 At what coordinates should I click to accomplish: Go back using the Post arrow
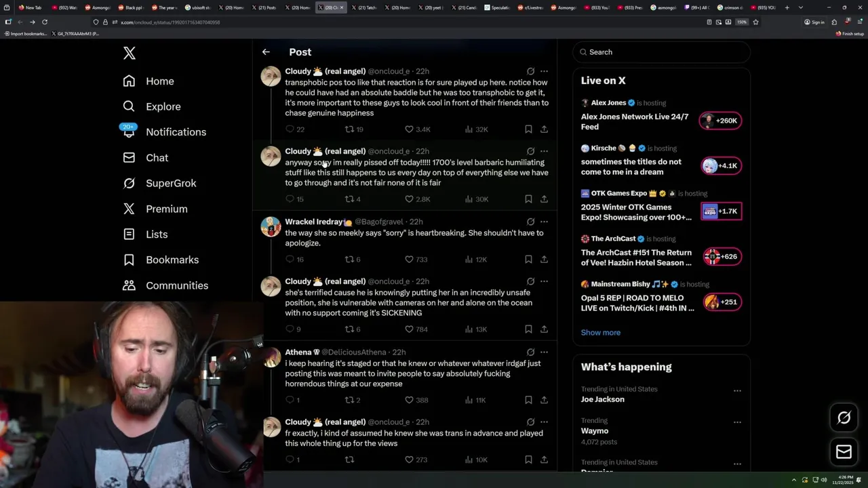pos(266,52)
